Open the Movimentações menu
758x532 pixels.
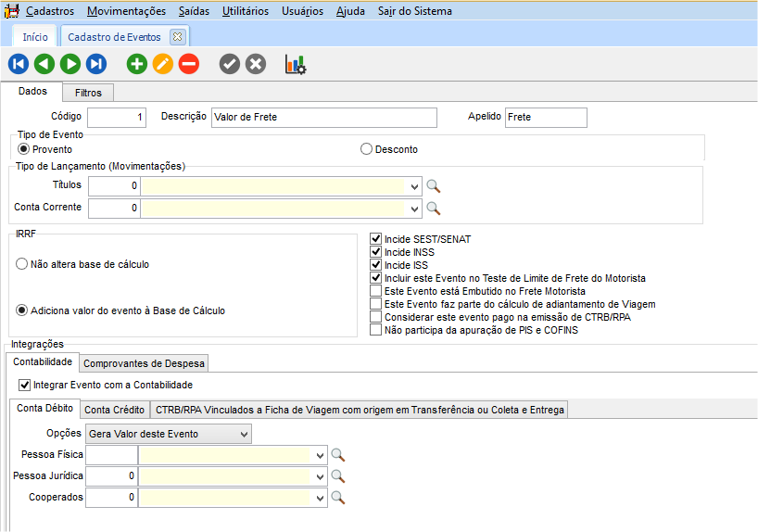tap(127, 11)
